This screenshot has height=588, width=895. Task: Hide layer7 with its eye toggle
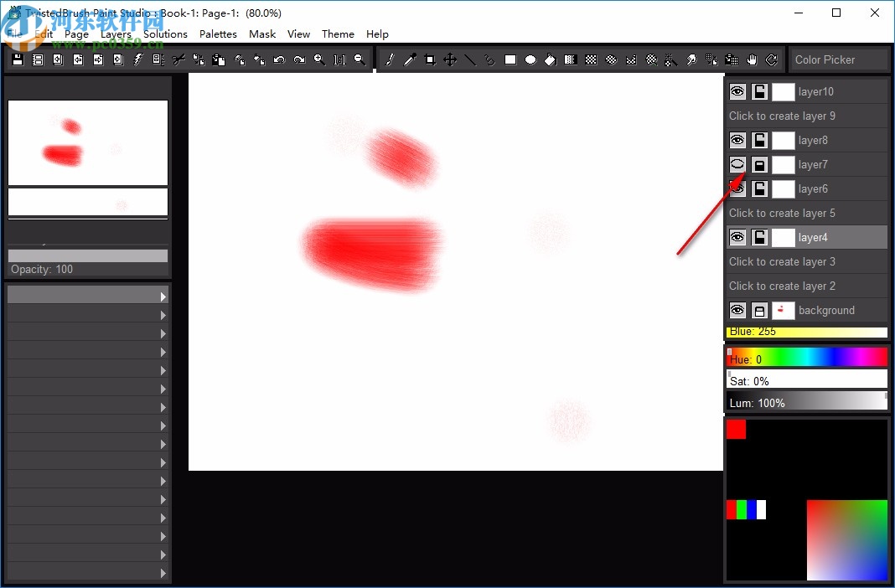[x=737, y=164]
